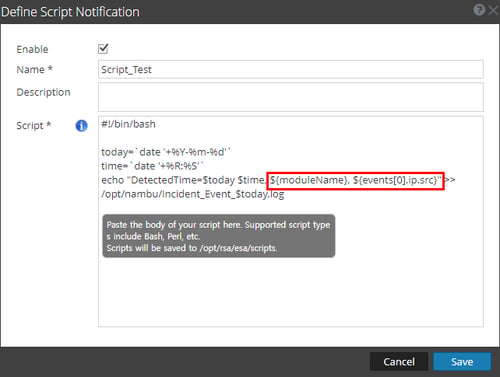The height and width of the screenshot is (377, 500).
Task: Click the time= date line in script
Action: (x=152, y=166)
